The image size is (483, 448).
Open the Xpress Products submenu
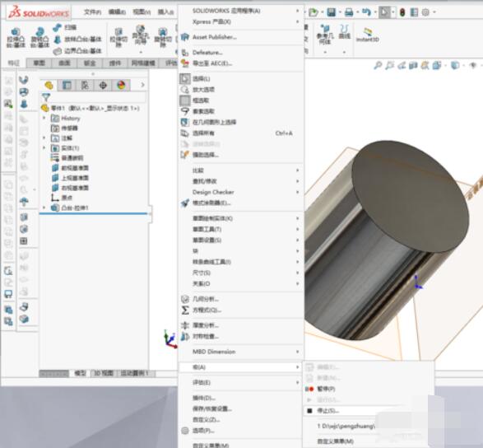[x=241, y=22]
